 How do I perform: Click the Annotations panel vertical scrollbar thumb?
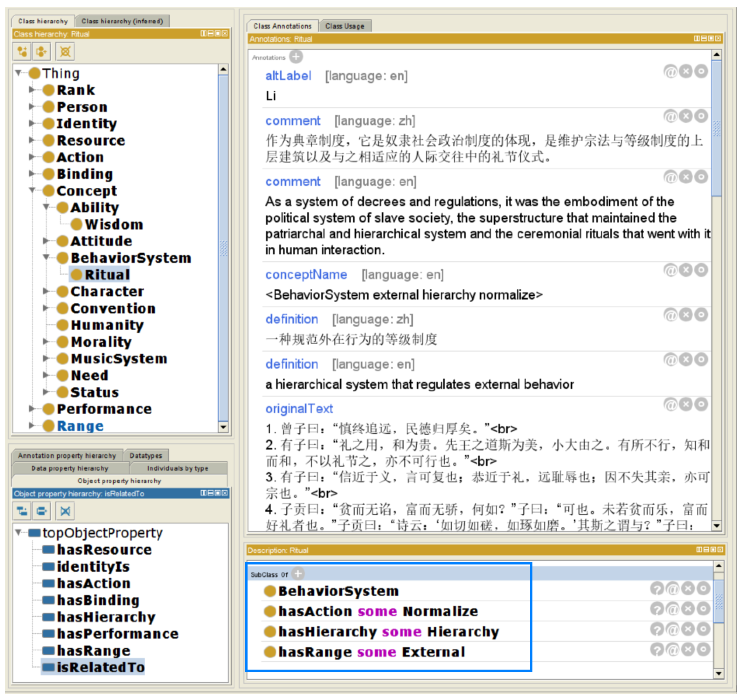(x=716, y=128)
